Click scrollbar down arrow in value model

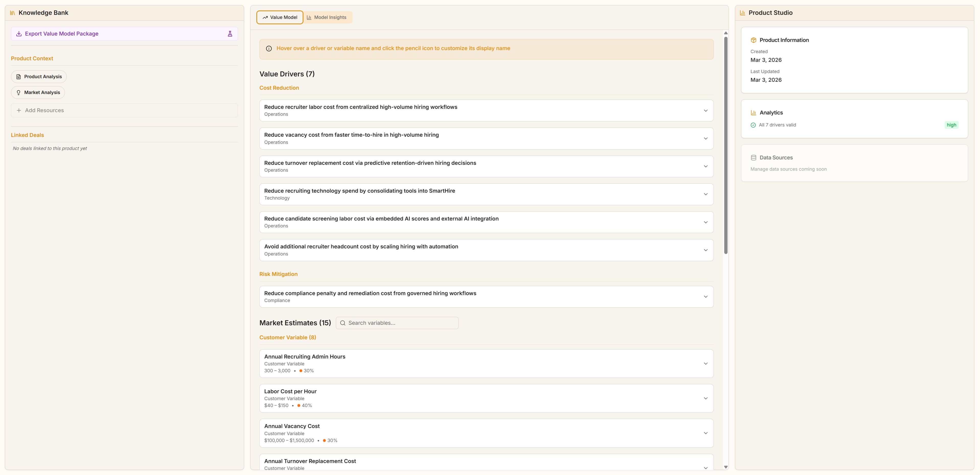(x=725, y=467)
